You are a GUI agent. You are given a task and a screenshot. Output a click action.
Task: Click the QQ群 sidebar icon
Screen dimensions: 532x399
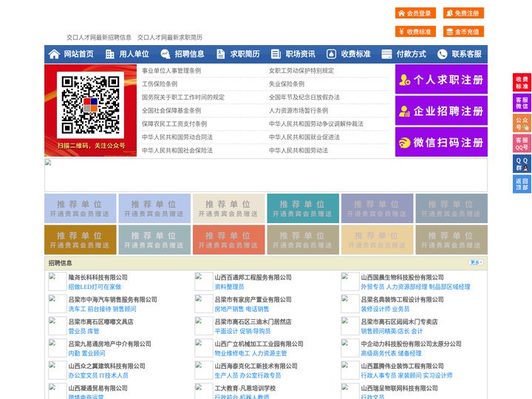tap(522, 164)
